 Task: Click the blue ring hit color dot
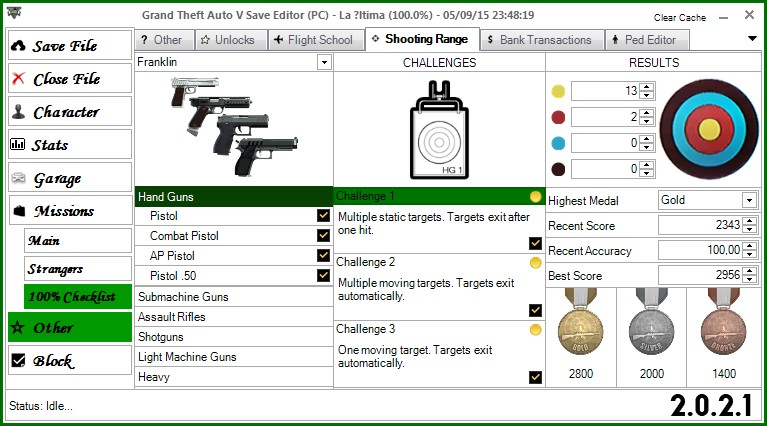[558, 143]
